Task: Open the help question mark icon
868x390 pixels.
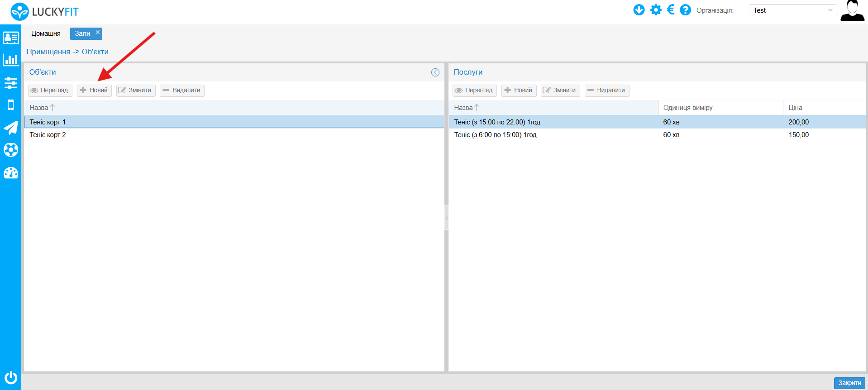Action: point(685,10)
